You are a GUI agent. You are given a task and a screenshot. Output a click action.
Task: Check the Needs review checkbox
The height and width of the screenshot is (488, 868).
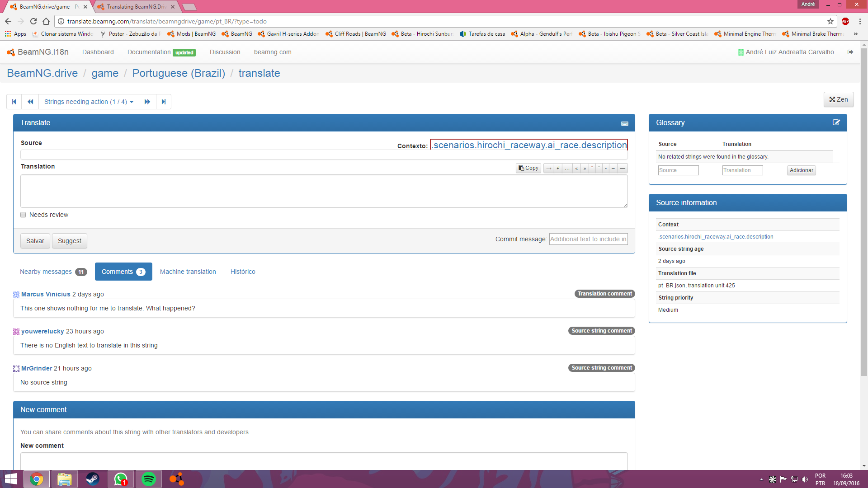23,215
